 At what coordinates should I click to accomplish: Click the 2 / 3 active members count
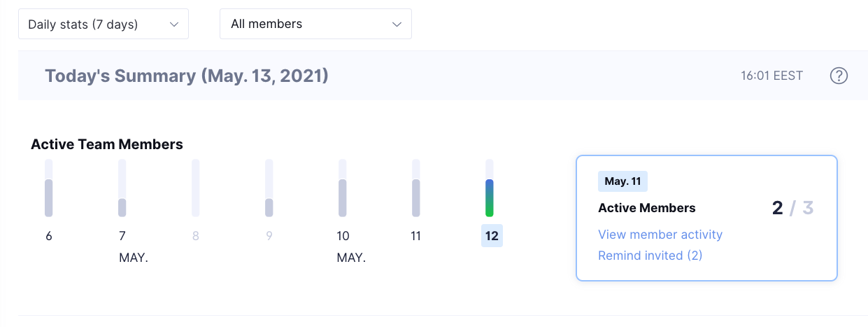793,208
